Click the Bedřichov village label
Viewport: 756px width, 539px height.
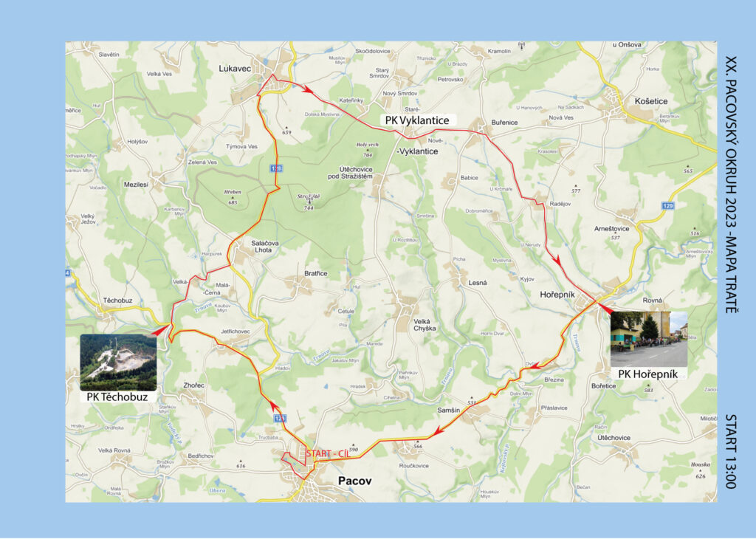click(x=201, y=456)
